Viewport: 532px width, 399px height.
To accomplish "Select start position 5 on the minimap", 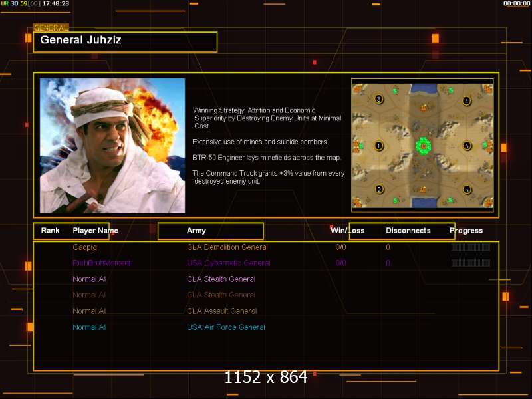I will (467, 146).
